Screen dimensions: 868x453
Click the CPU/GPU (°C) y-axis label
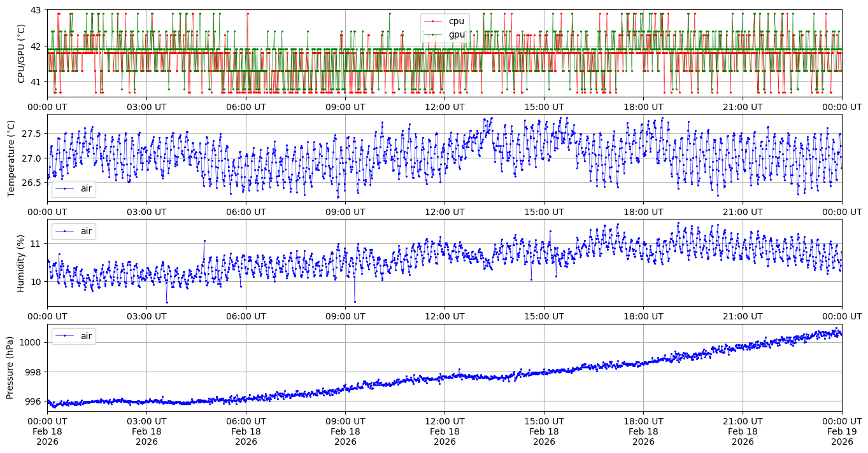tap(22, 53)
